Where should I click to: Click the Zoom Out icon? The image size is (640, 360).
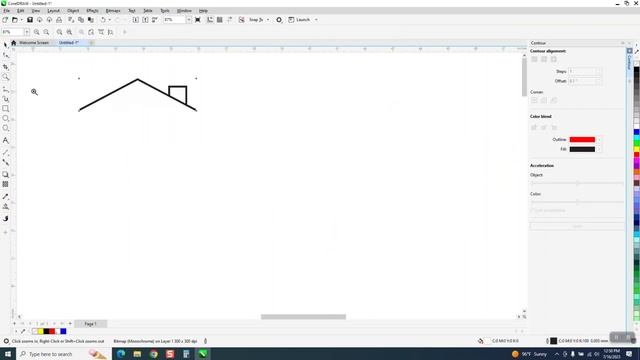47,32
